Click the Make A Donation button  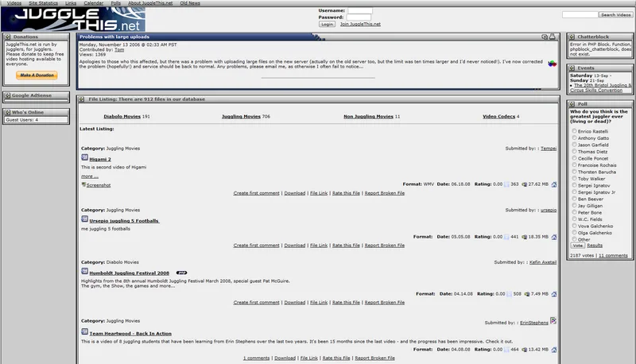[37, 75]
